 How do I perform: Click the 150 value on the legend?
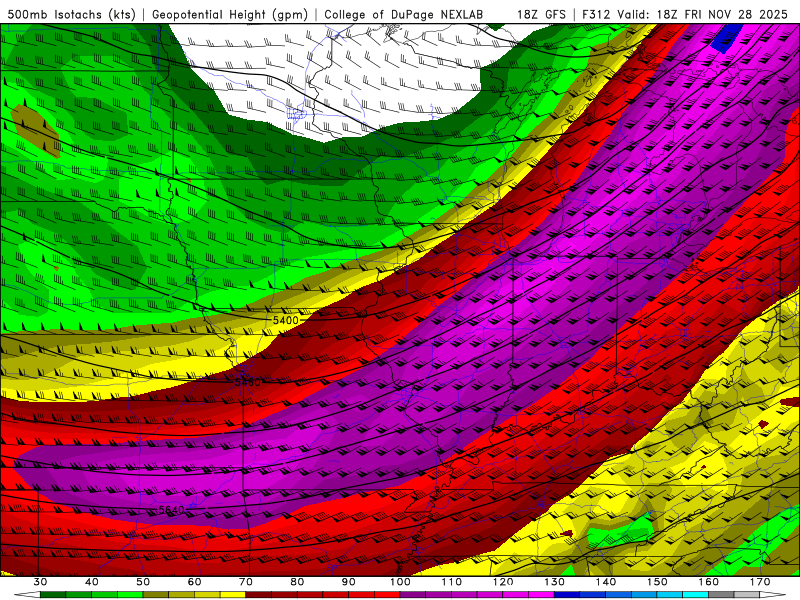click(x=657, y=582)
